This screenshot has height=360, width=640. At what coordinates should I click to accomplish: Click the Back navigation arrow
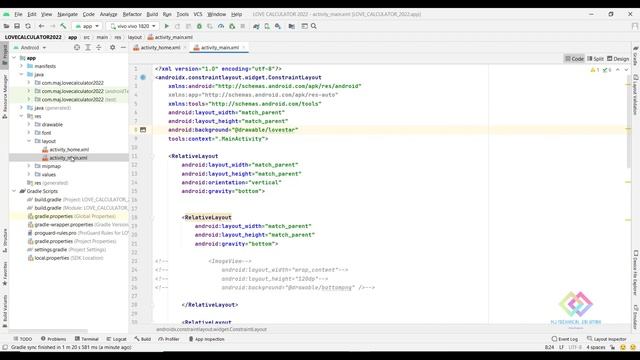[41, 26]
